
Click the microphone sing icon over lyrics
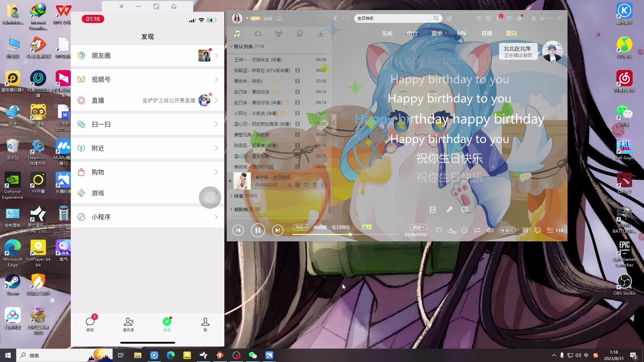tap(449, 209)
